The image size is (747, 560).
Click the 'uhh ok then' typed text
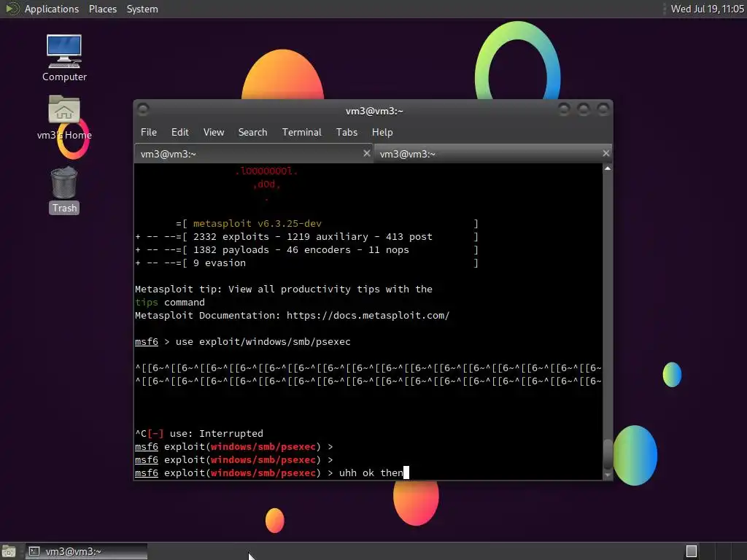(371, 472)
